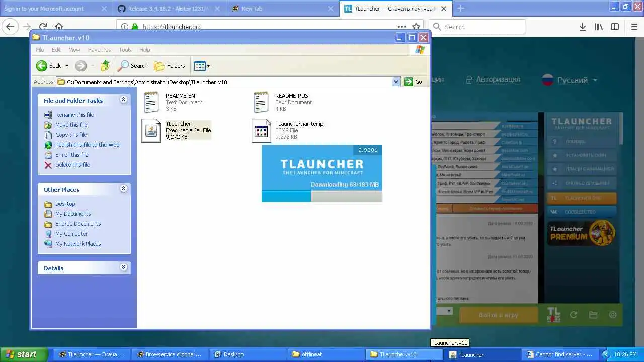Click the browser home button

pyautogui.click(x=59, y=27)
